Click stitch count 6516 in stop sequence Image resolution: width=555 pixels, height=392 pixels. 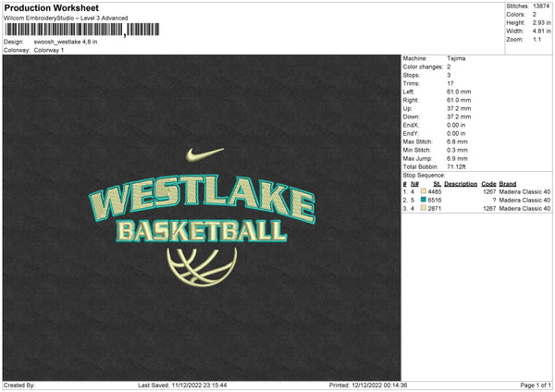click(435, 201)
